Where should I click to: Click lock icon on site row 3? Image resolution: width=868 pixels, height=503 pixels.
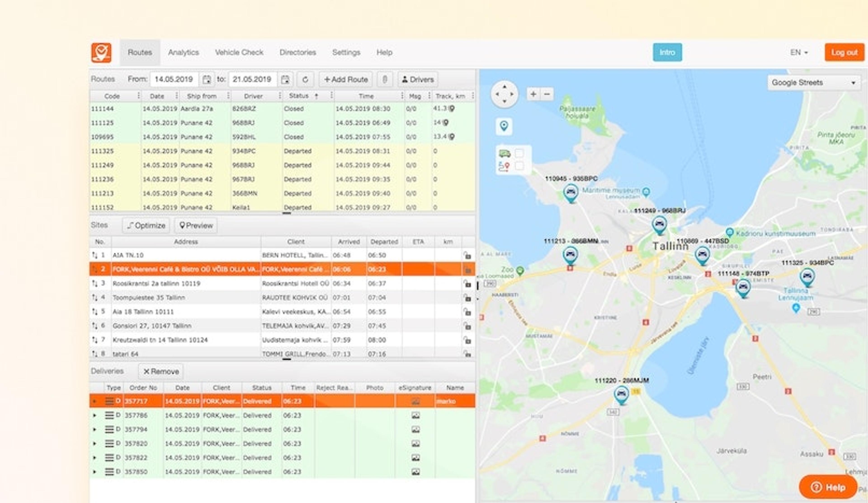point(467,283)
